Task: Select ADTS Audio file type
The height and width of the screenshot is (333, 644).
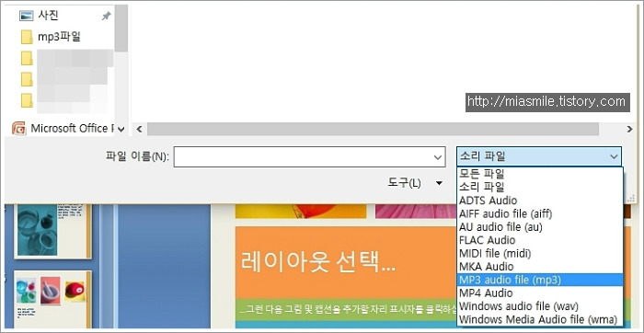Action: click(x=540, y=201)
